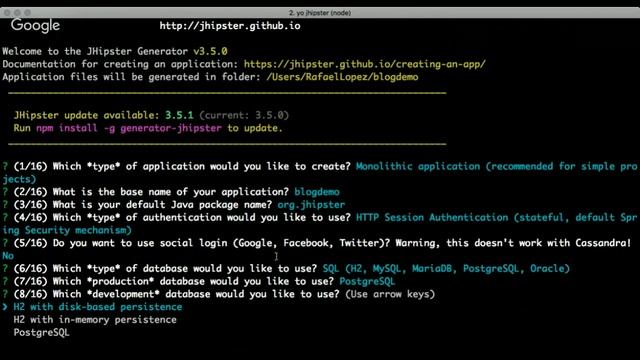This screenshot has width=640, height=360.
Task: Click the Google logo text
Action: (35, 26)
